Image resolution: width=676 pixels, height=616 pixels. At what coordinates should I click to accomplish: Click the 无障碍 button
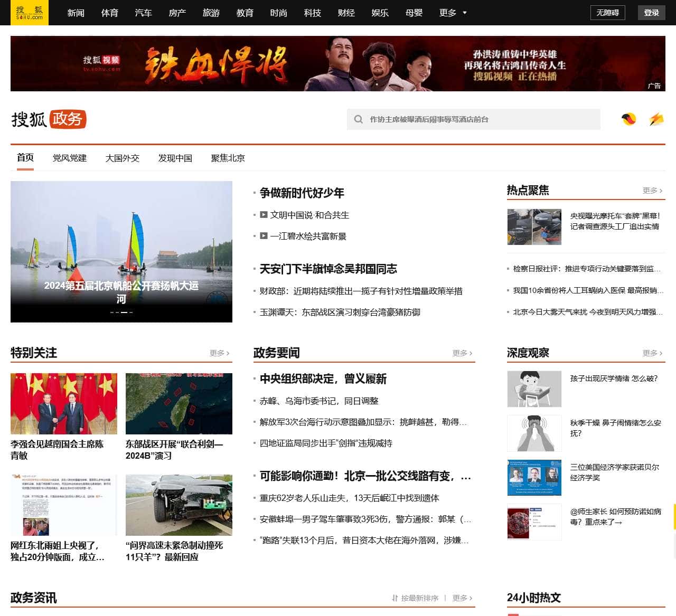click(608, 13)
